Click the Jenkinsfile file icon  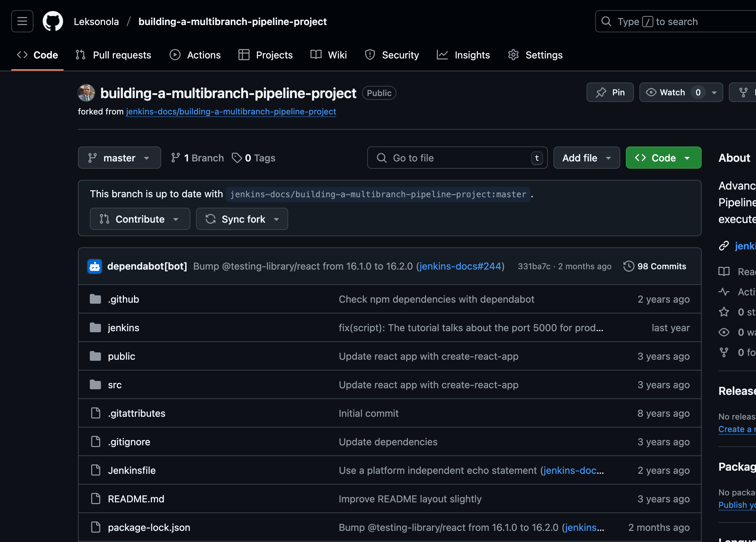[x=95, y=470]
